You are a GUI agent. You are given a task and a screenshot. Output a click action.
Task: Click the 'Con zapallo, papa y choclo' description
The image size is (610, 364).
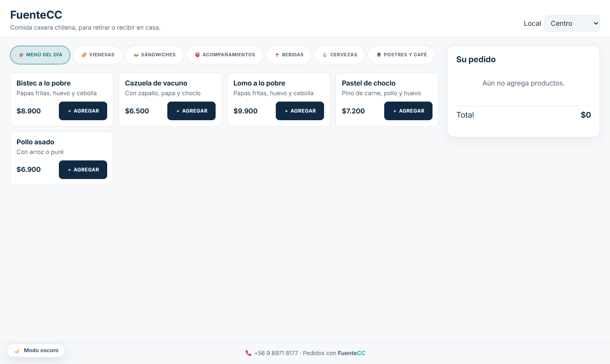163,93
